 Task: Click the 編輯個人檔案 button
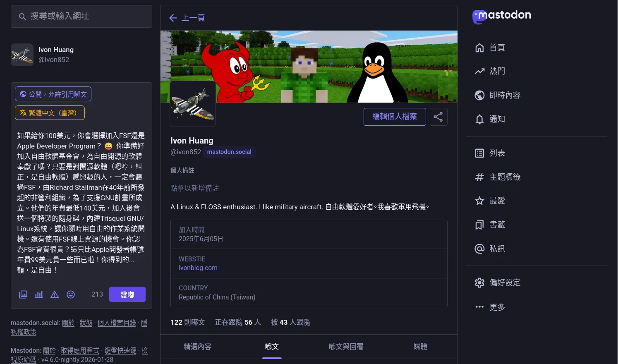tap(394, 117)
